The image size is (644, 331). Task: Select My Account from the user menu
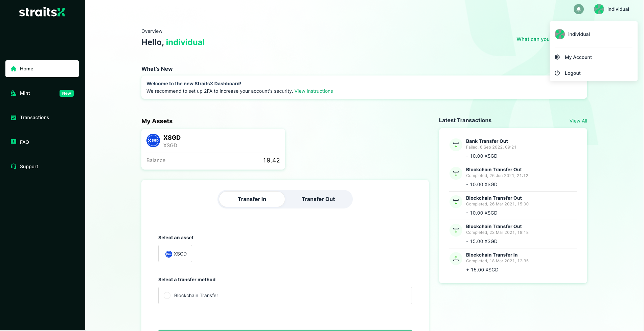(594, 57)
